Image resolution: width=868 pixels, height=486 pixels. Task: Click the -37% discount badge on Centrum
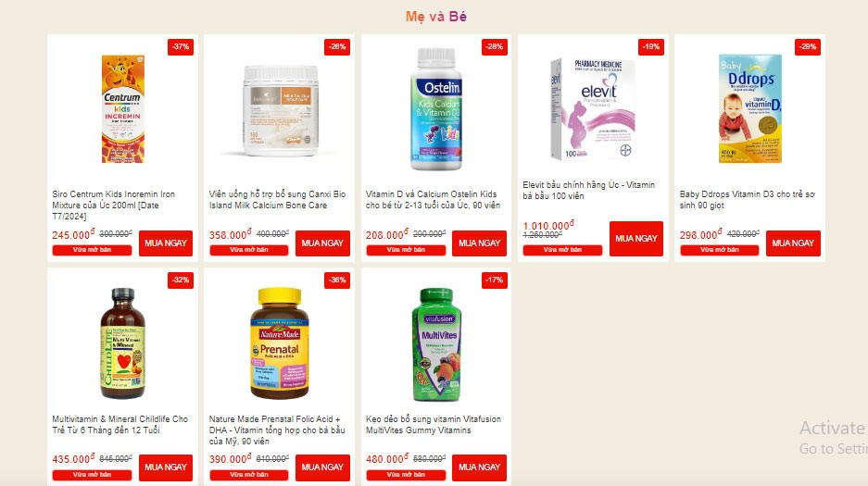pos(181,47)
